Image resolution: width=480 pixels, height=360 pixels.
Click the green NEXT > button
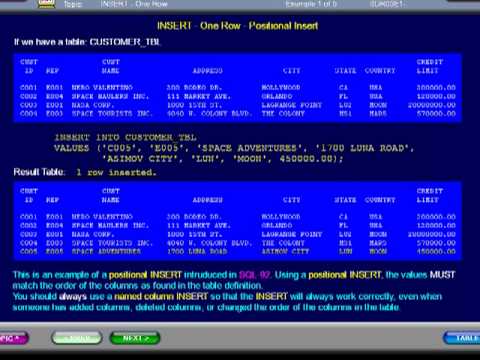click(135, 338)
